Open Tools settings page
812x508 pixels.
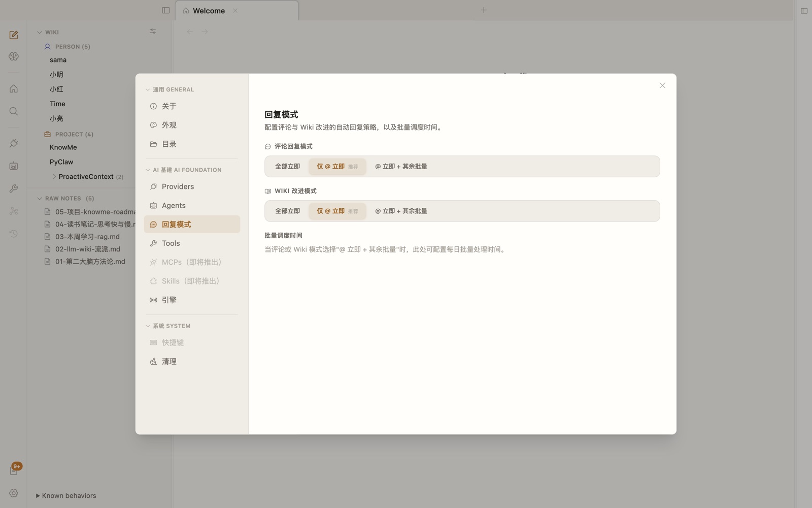coord(192,243)
